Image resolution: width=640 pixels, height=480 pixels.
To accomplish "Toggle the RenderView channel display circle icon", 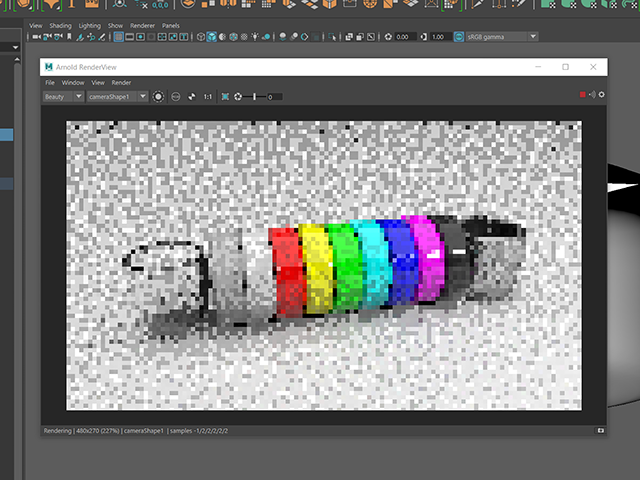I will [158, 97].
